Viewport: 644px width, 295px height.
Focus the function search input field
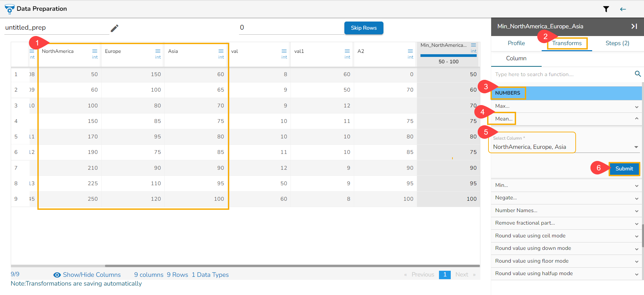point(562,74)
